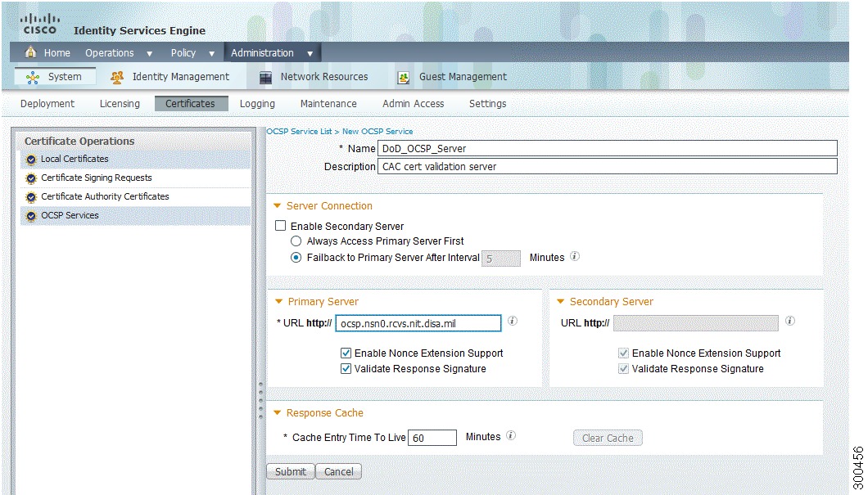Image resolution: width=868 pixels, height=495 pixels.
Task: Collapse the Primary Server section
Action: point(279,301)
